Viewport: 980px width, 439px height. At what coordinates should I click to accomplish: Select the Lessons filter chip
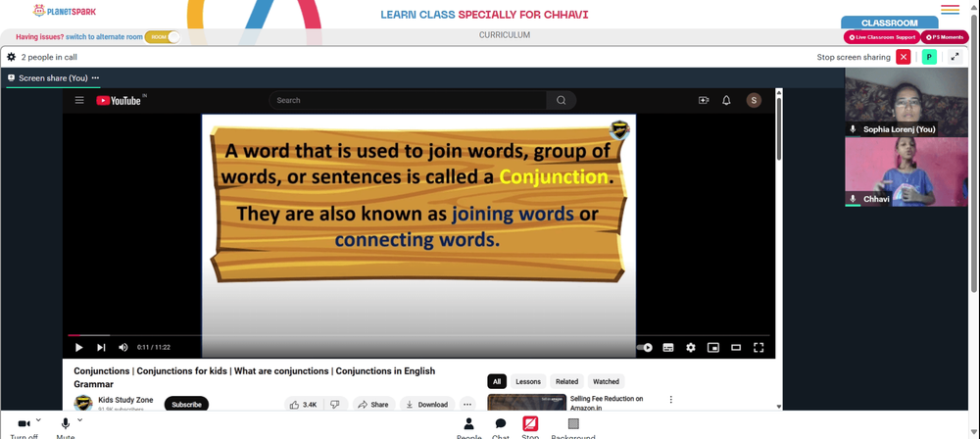tap(528, 381)
